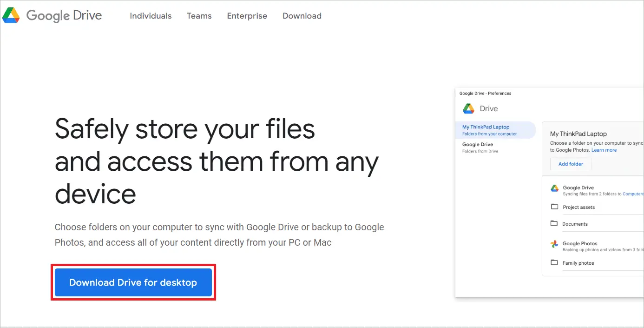Screen dimensions: 644x328
Task: Open the Individuals menu item
Action: 151,15
